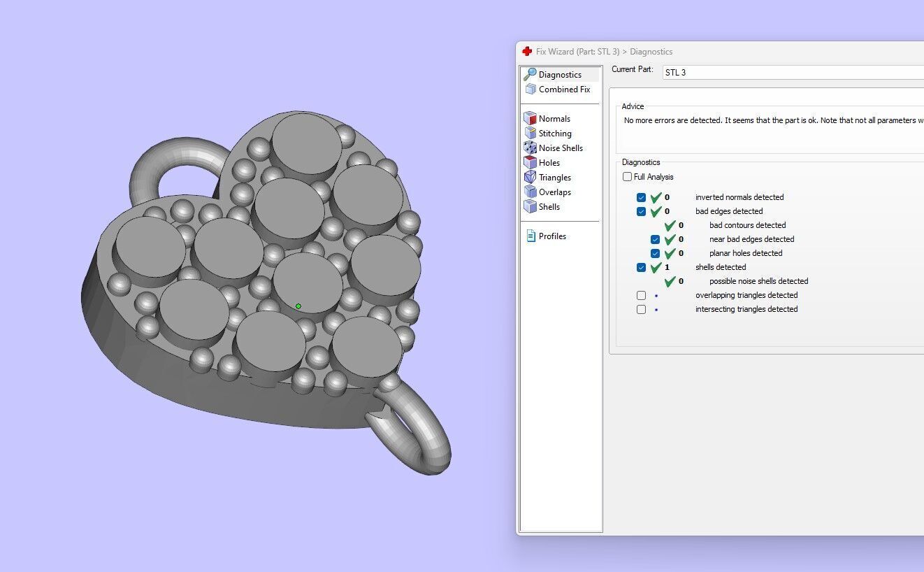Click the 'bad contours detected' text
This screenshot has height=572, width=924.
pyautogui.click(x=748, y=225)
